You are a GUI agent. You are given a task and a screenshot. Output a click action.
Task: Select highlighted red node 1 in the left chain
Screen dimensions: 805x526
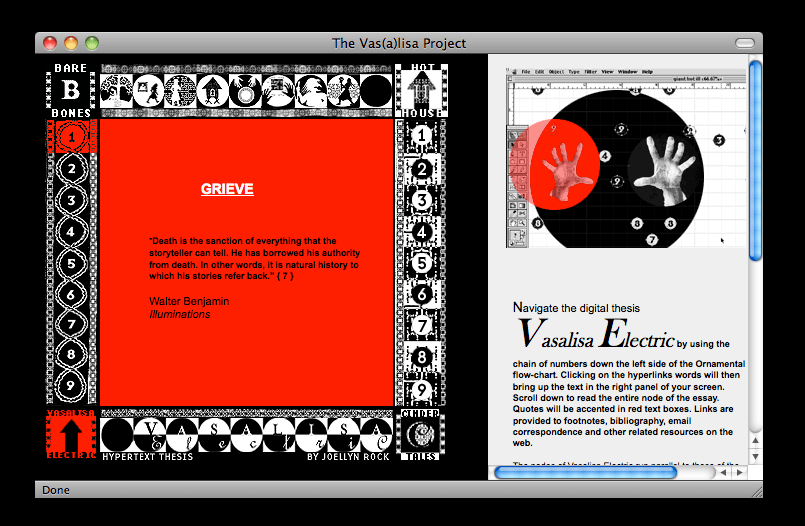71,137
